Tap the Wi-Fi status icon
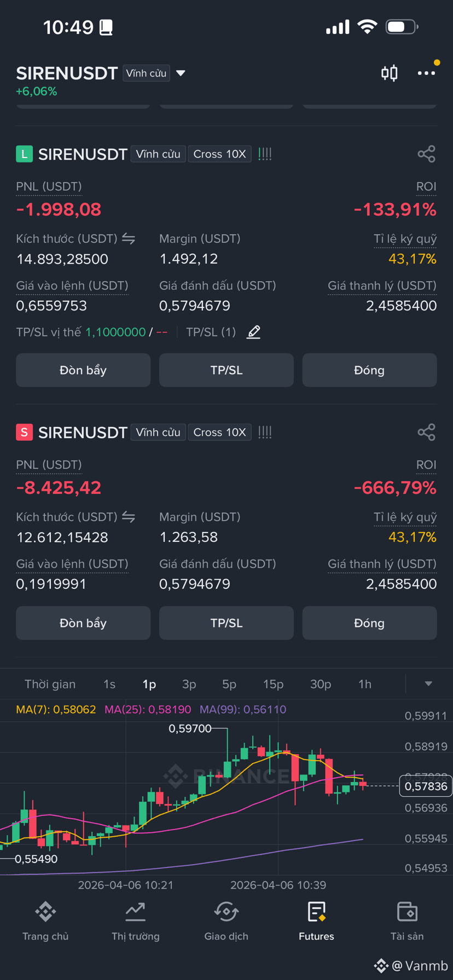Screen dimensions: 453x980 (x=367, y=27)
